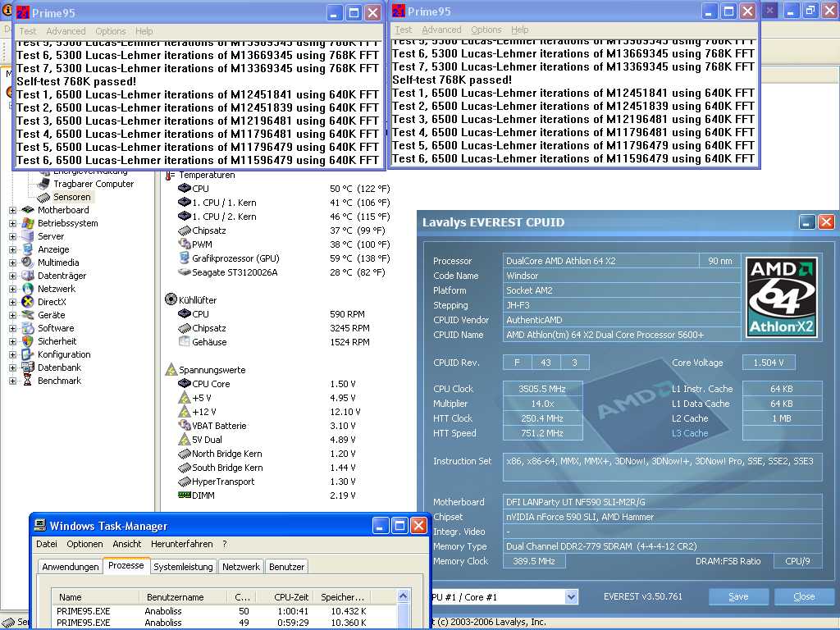Select the Sensoren tree item
840x630 pixels.
[x=72, y=197]
